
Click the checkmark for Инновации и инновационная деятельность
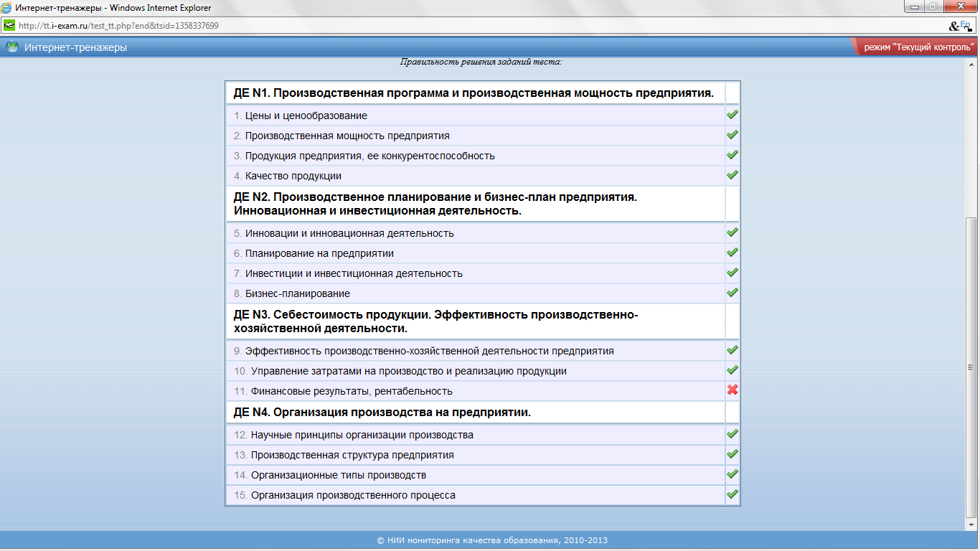click(732, 232)
